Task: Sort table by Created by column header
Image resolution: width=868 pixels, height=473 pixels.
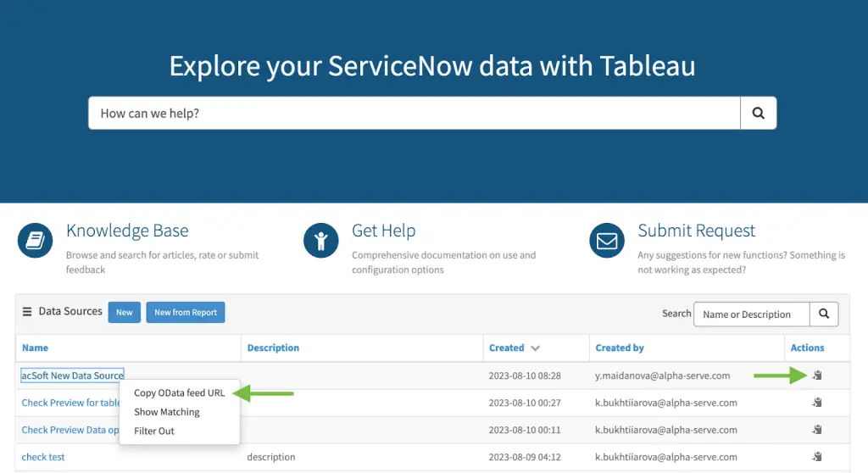Action: click(x=620, y=348)
